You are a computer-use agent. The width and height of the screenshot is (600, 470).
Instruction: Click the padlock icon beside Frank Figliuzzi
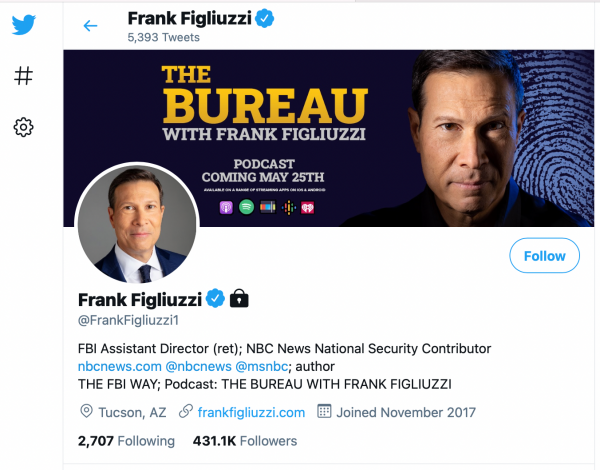click(239, 298)
